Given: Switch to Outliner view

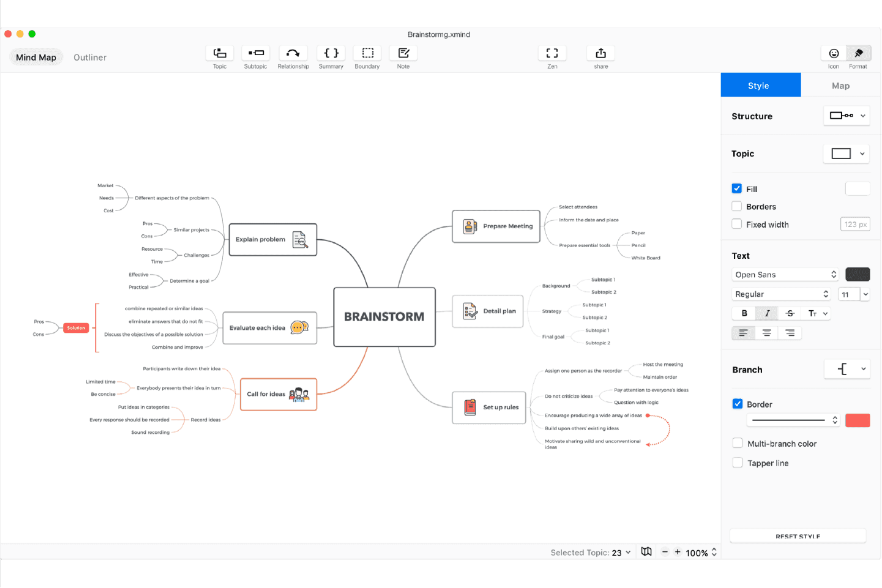Looking at the screenshot, I should (90, 58).
